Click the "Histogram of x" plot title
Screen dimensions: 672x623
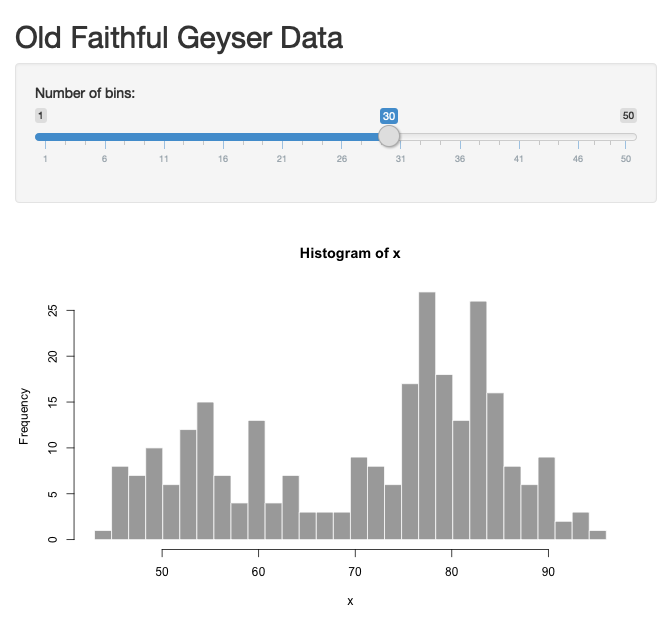[x=350, y=254]
